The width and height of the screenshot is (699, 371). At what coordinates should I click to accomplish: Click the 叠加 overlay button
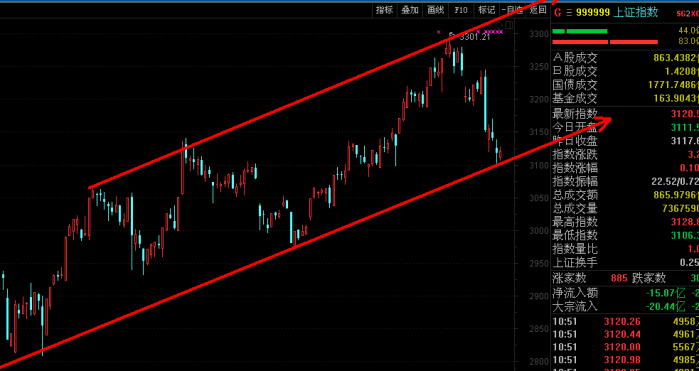[410, 10]
